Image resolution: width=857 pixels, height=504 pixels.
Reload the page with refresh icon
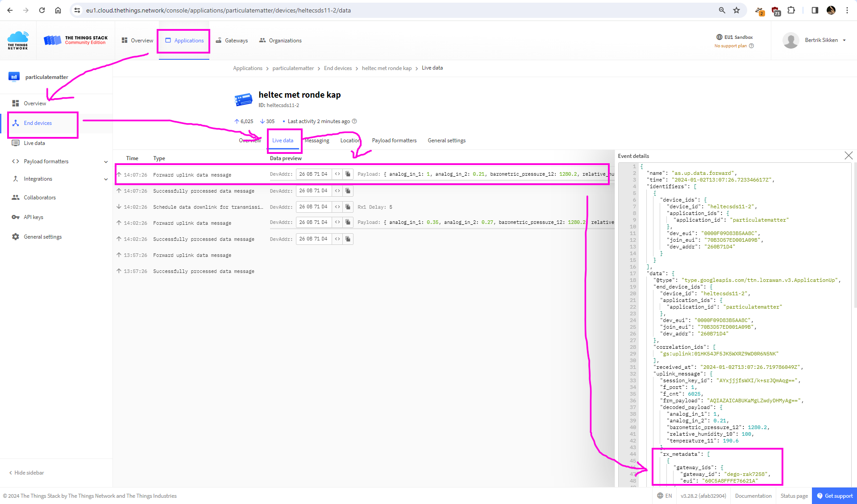42,10
